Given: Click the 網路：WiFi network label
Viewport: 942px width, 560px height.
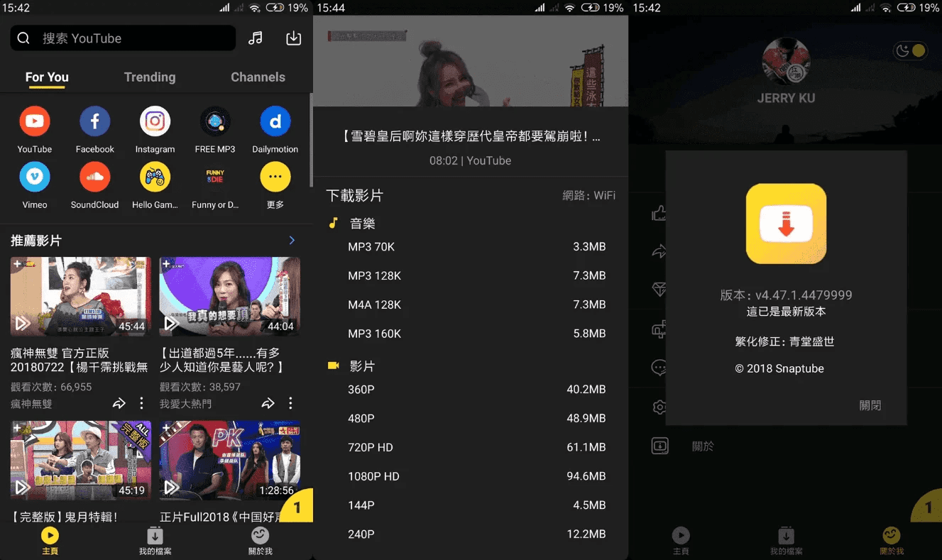Looking at the screenshot, I should click(588, 195).
